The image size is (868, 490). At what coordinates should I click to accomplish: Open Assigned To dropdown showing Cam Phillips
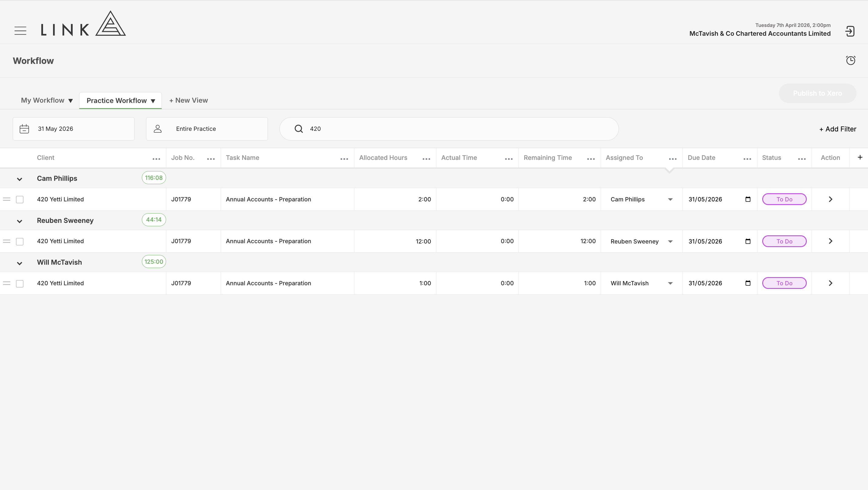(x=642, y=199)
